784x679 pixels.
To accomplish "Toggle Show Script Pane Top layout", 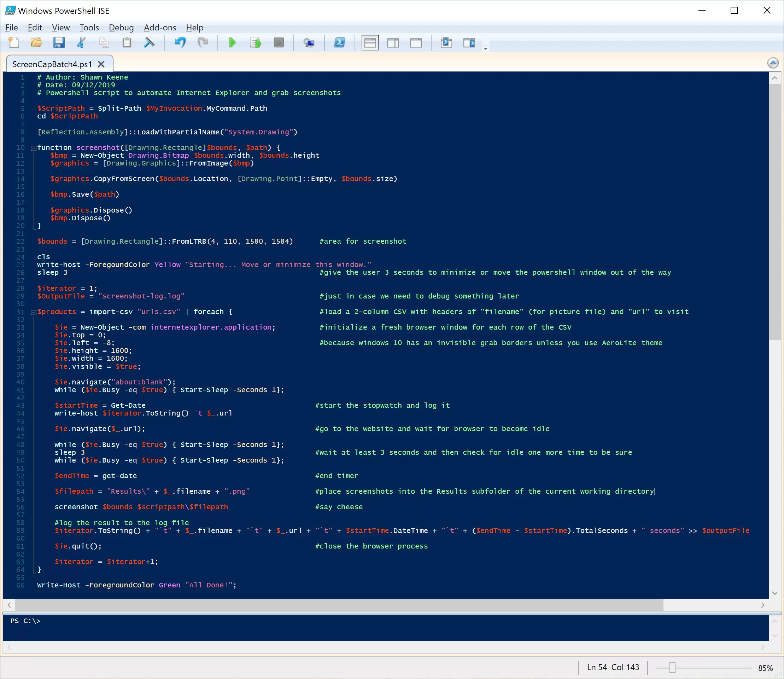I will tap(370, 42).
